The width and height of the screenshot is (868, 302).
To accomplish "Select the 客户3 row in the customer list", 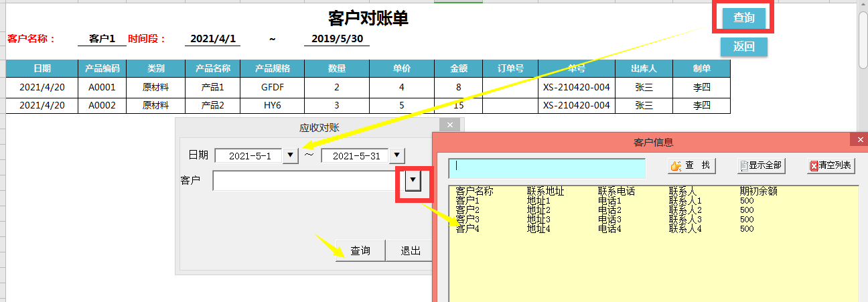I will click(653, 219).
